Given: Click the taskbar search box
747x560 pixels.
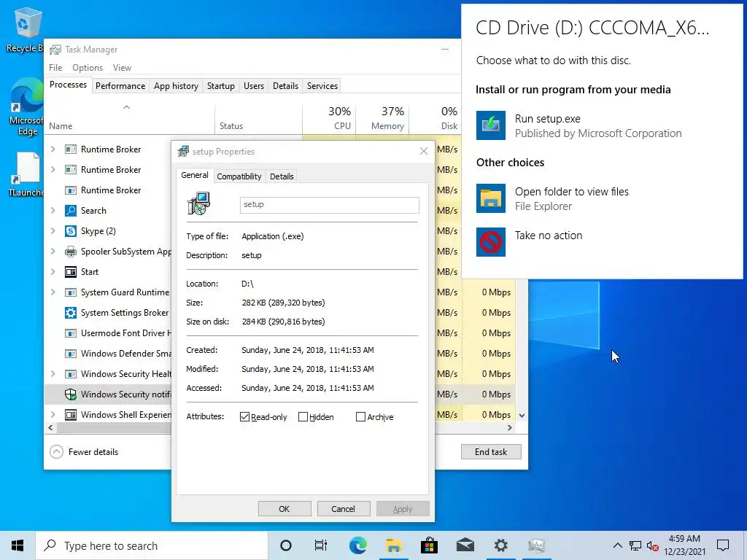Looking at the screenshot, I should point(152,545).
